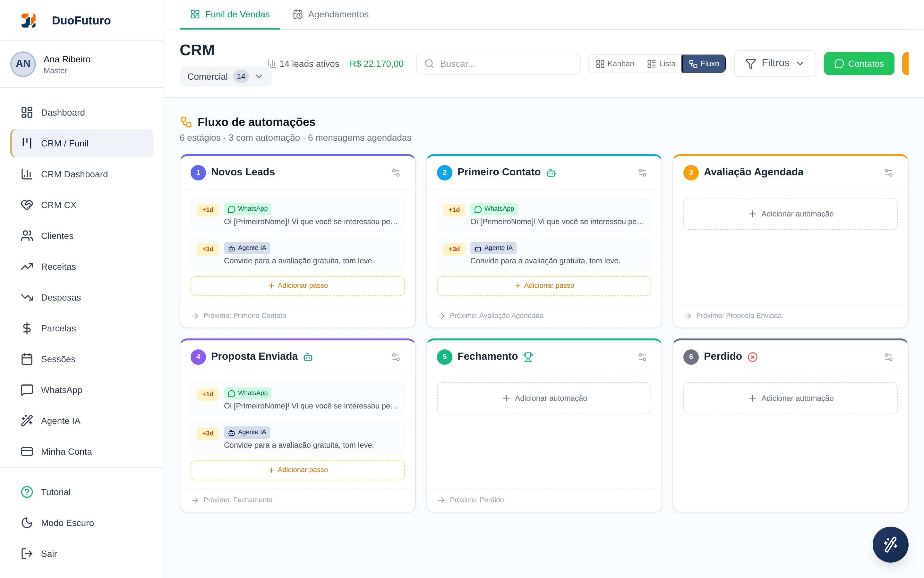Click the Fechamento stage number 5 badge
The height and width of the screenshot is (578, 924).
coord(444,357)
